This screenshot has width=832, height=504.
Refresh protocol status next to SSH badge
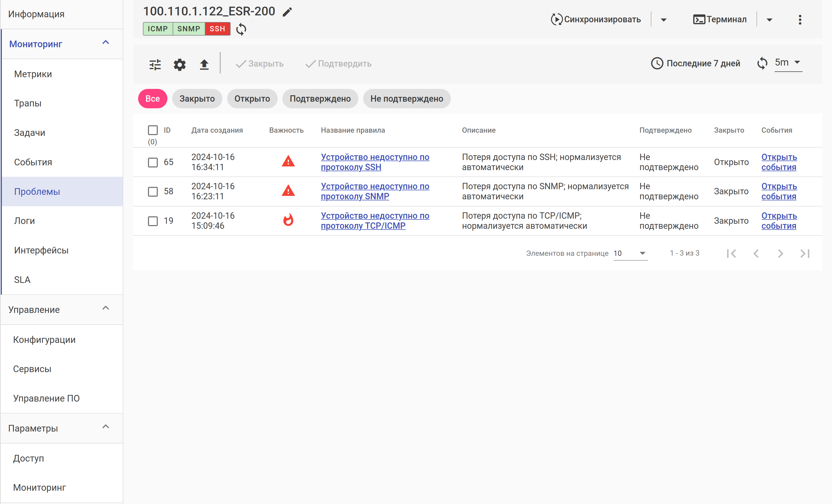pyautogui.click(x=241, y=29)
